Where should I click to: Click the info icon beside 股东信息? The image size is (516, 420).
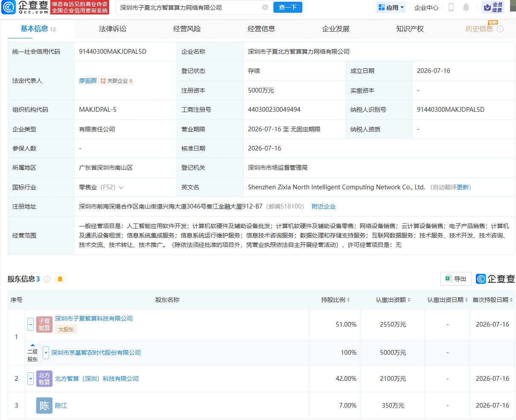click(x=47, y=279)
